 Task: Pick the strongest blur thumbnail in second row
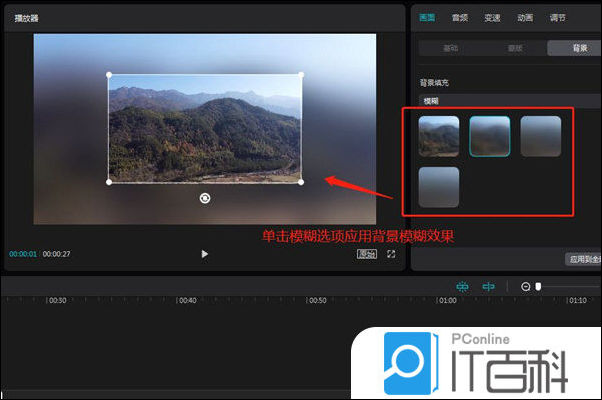pos(439,187)
